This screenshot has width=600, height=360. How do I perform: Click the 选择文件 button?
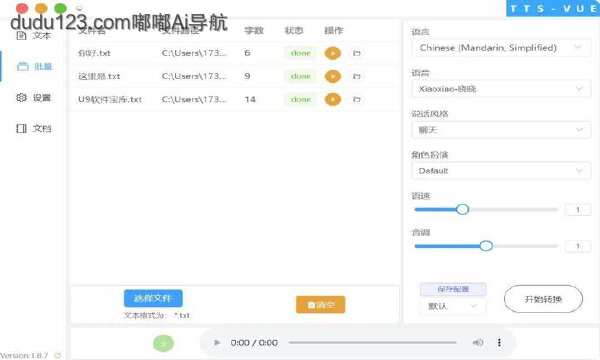pyautogui.click(x=153, y=298)
